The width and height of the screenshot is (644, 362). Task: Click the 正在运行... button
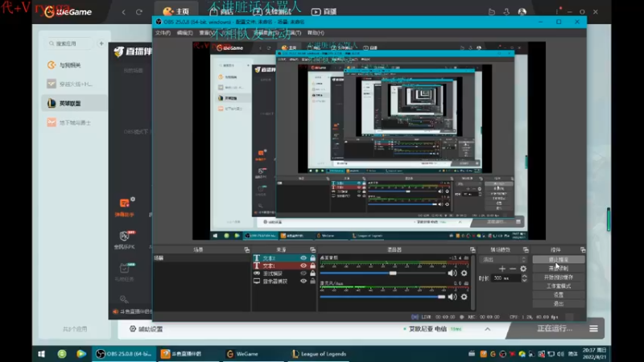[x=555, y=329]
